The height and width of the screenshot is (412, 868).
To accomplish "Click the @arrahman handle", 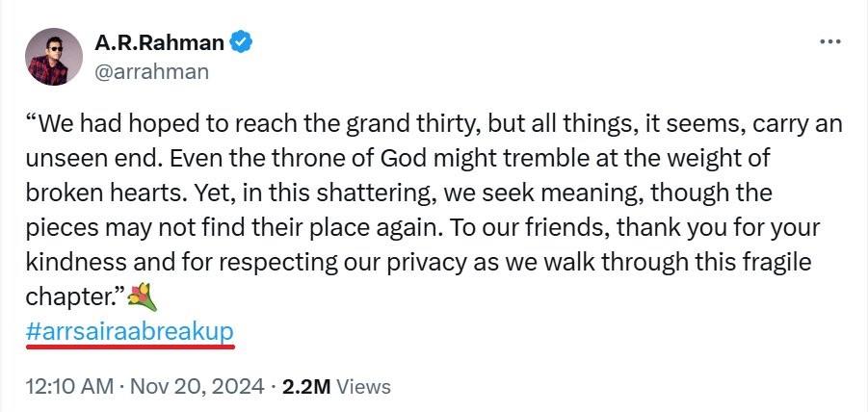I will click(151, 72).
